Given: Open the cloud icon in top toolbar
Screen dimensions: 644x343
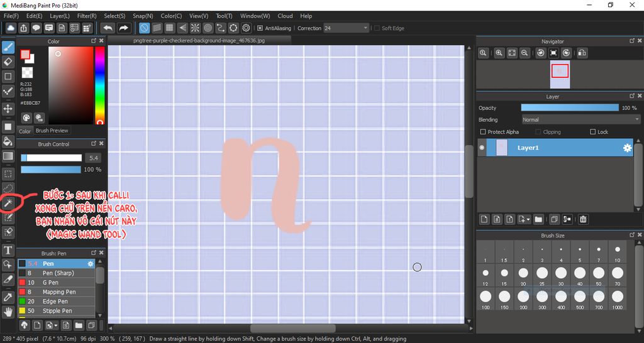Looking at the screenshot, I should (11, 28).
